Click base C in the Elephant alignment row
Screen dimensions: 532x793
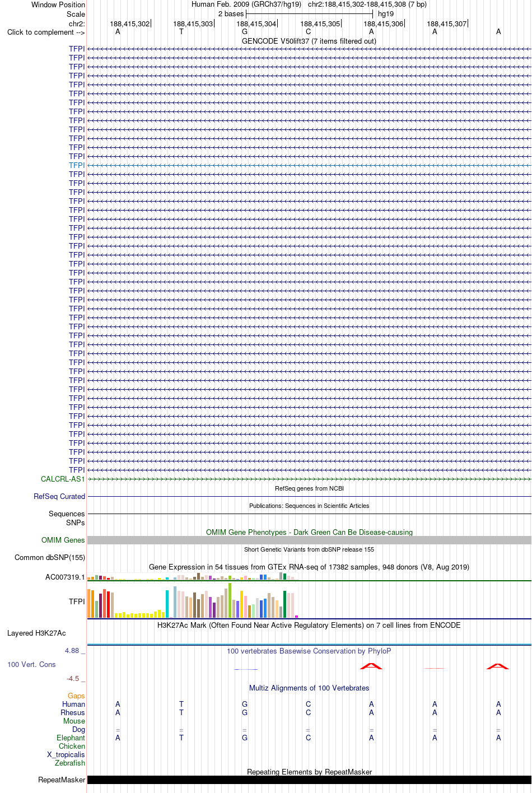(308, 738)
